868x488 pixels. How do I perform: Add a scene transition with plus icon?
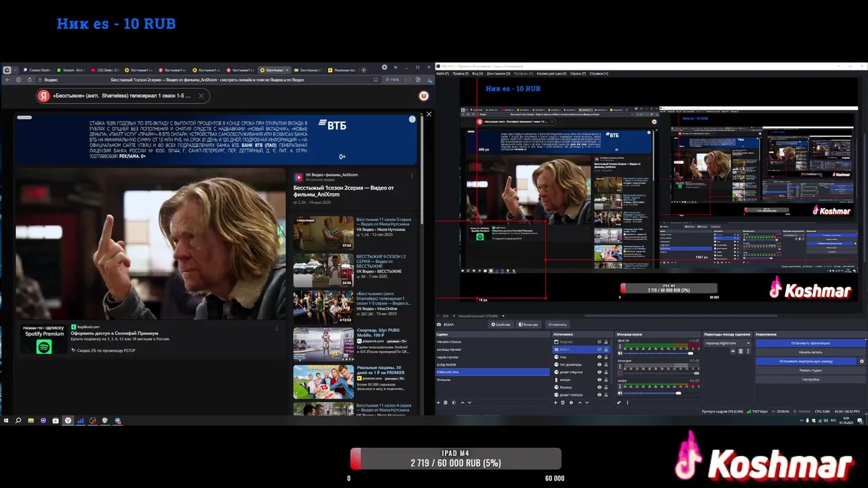(x=732, y=351)
